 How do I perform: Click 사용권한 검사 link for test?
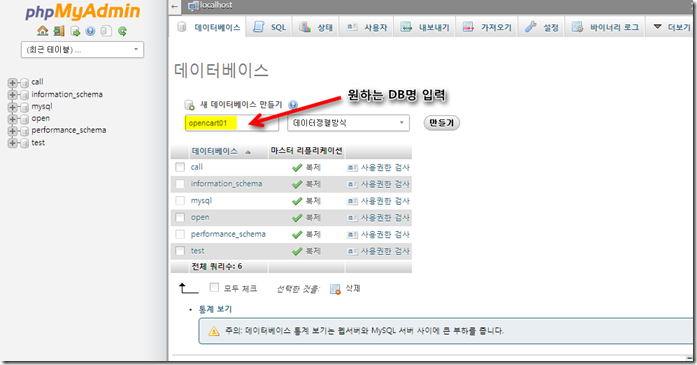[385, 251]
